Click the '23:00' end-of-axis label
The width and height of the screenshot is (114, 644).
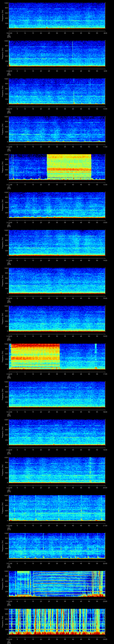pos(105,601)
